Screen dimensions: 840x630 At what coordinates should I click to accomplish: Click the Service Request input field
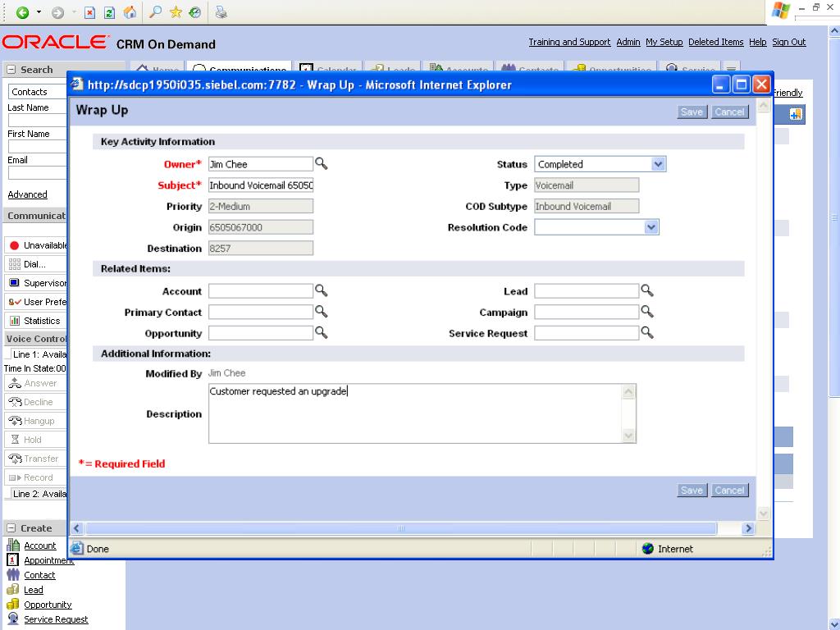click(587, 333)
